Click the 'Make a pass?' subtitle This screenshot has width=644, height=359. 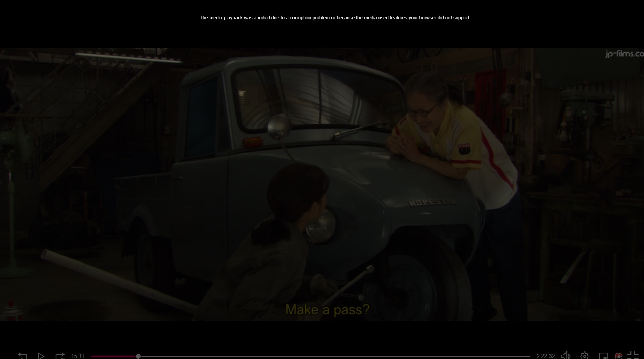(x=327, y=310)
